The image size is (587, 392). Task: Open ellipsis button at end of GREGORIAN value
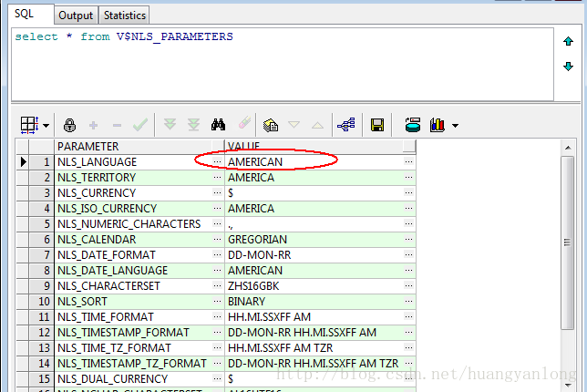click(x=408, y=240)
